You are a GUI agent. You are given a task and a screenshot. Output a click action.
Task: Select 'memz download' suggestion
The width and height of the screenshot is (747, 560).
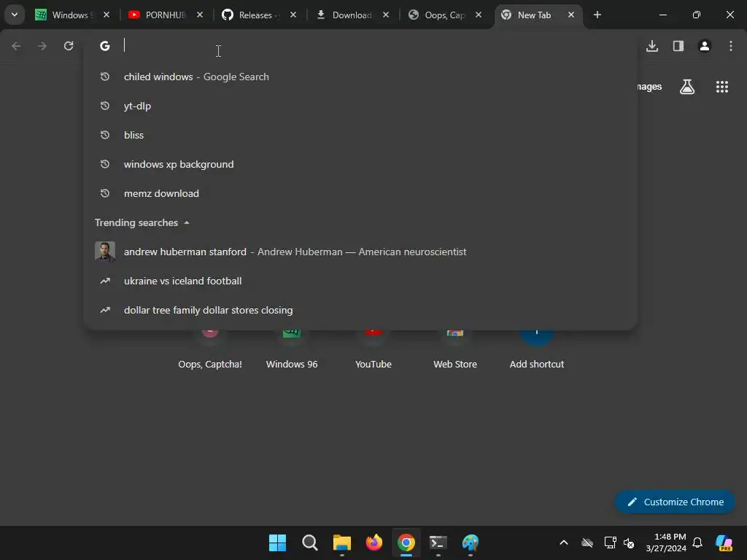(360, 193)
